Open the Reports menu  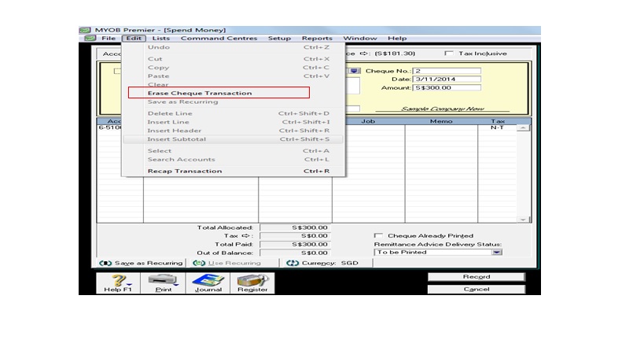[x=317, y=39]
